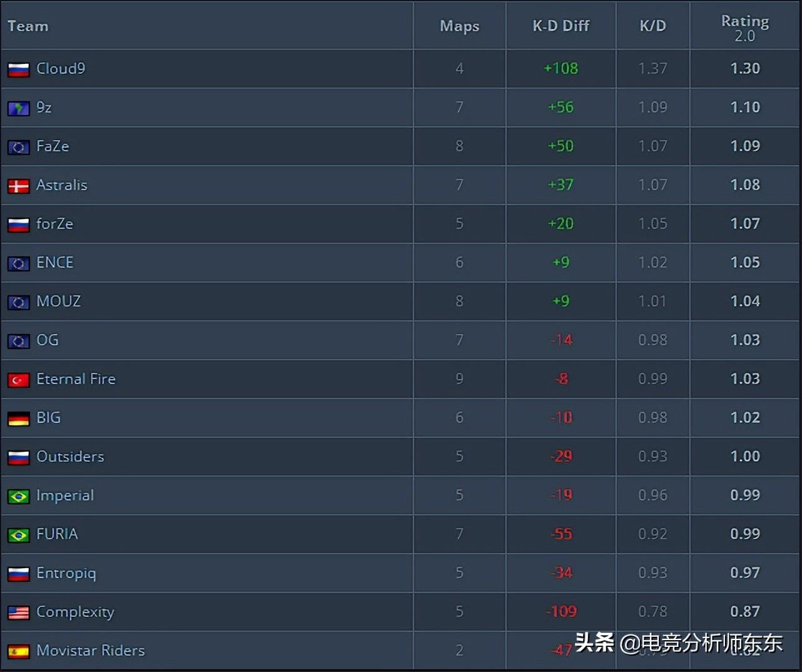Open the Entropiq team link

coord(66,573)
